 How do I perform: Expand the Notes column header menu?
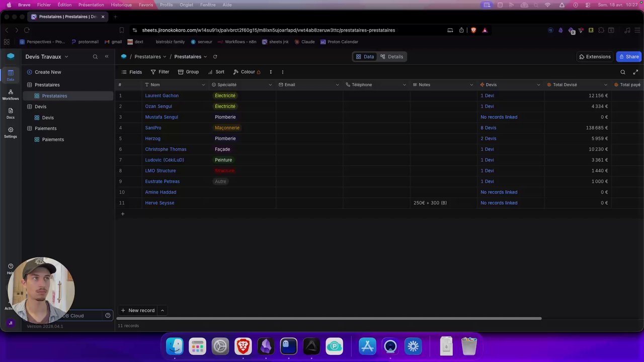pos(471,85)
